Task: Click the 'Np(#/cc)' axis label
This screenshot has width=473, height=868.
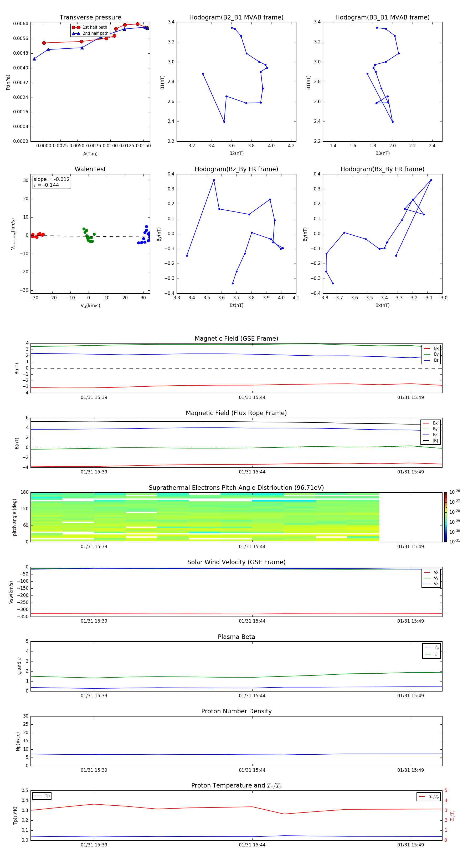Action: point(18,741)
